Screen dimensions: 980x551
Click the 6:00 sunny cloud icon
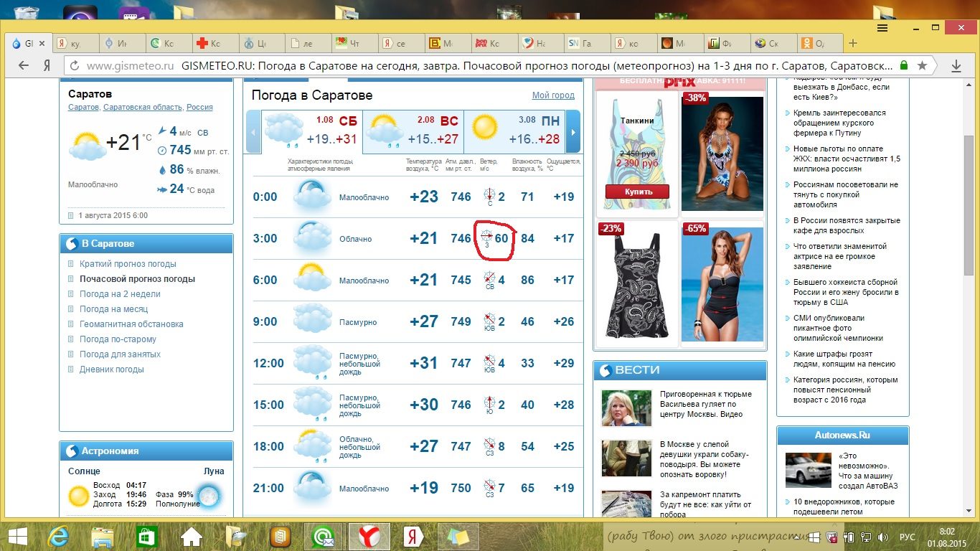coord(311,278)
